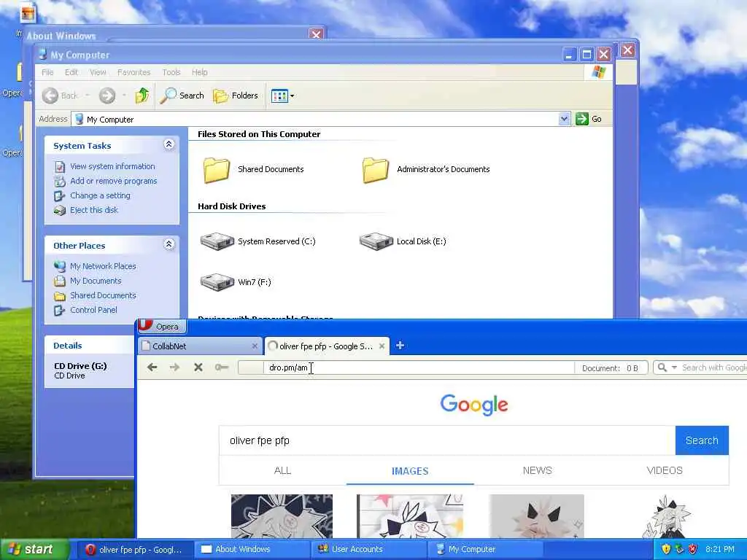Select the oliver fpe pfp Google tab
747x560 pixels.
[x=326, y=346]
